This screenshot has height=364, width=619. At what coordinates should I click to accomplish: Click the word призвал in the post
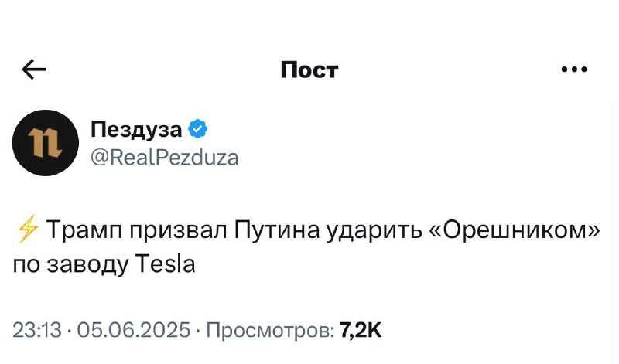click(x=178, y=230)
